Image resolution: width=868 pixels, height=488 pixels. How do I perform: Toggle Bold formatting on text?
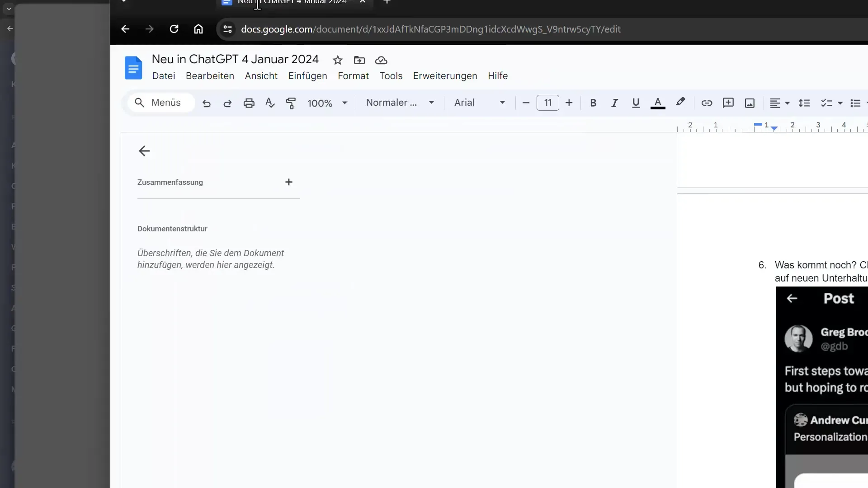[593, 103]
